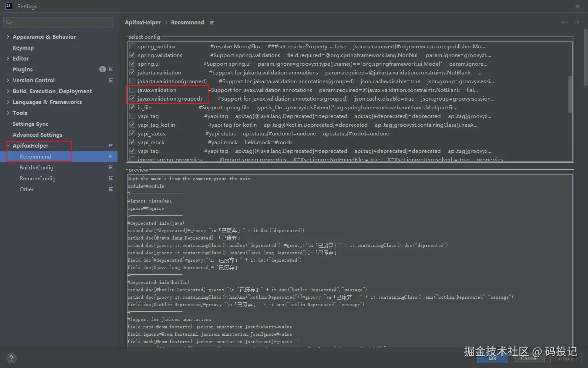Image resolution: width=588 pixels, height=368 pixels.
Task: Expand the Tools section
Action: coord(8,113)
